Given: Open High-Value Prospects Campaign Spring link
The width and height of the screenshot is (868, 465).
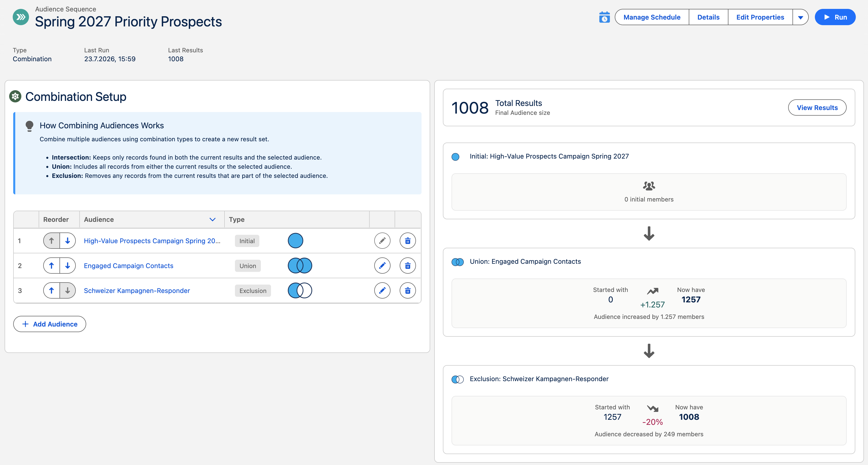Looking at the screenshot, I should point(152,241).
